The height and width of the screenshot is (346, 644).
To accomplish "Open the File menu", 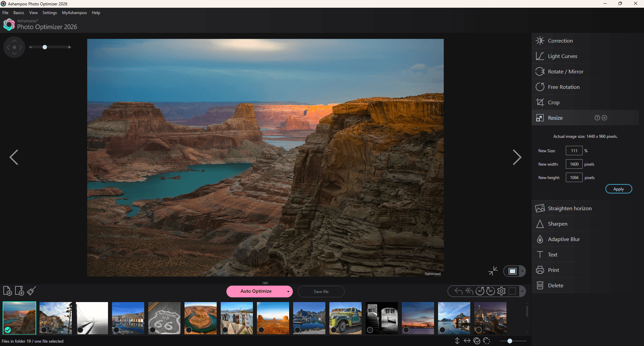I will pos(5,13).
